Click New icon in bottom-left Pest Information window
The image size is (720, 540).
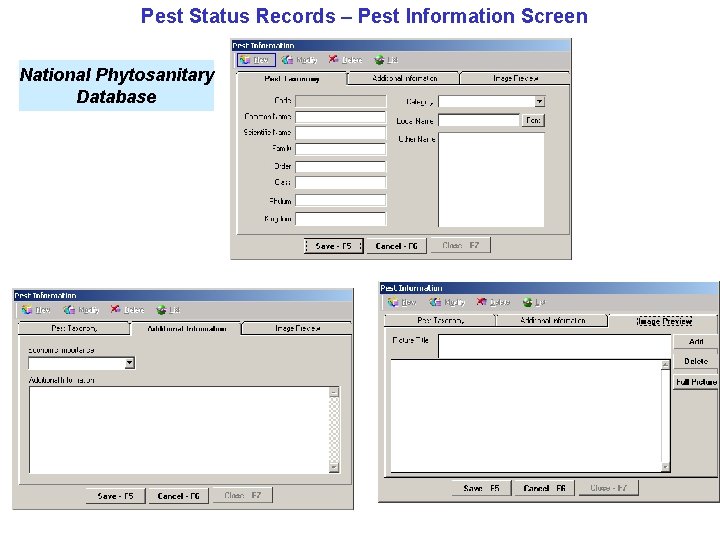click(36, 310)
